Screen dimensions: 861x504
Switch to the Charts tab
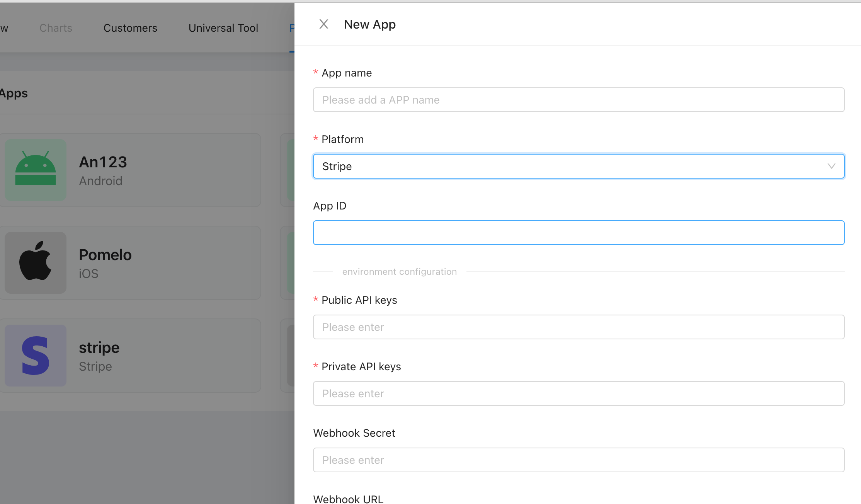pos(56,28)
